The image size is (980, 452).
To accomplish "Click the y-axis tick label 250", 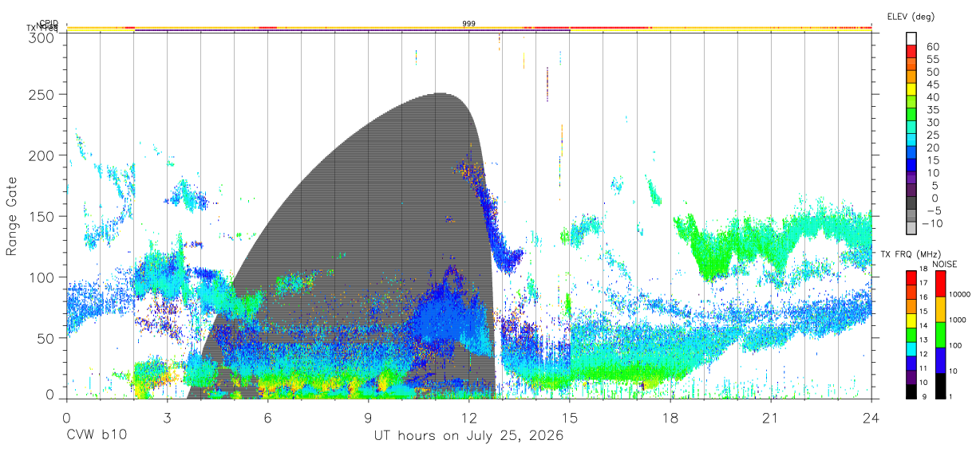I will 41,94.
